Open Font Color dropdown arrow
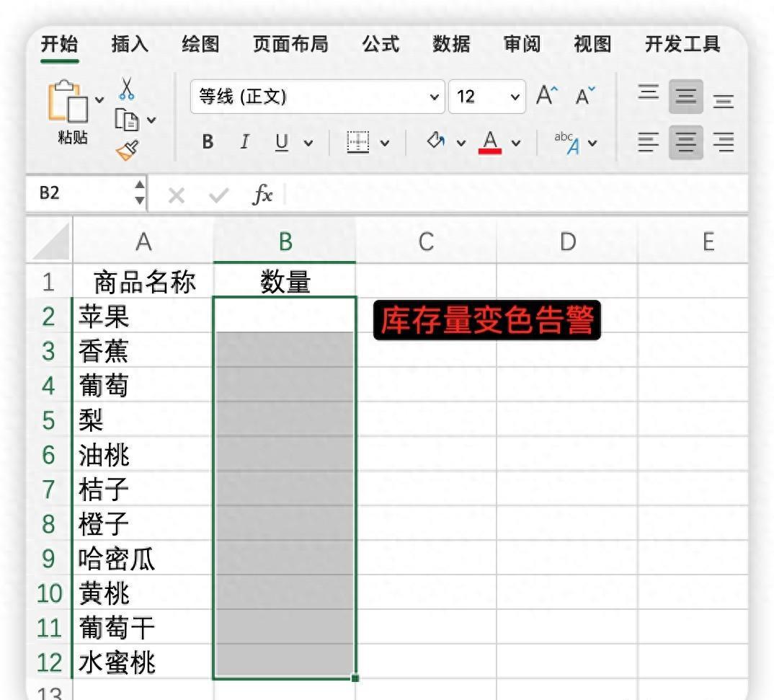Image resolution: width=774 pixels, height=700 pixels. [x=516, y=143]
